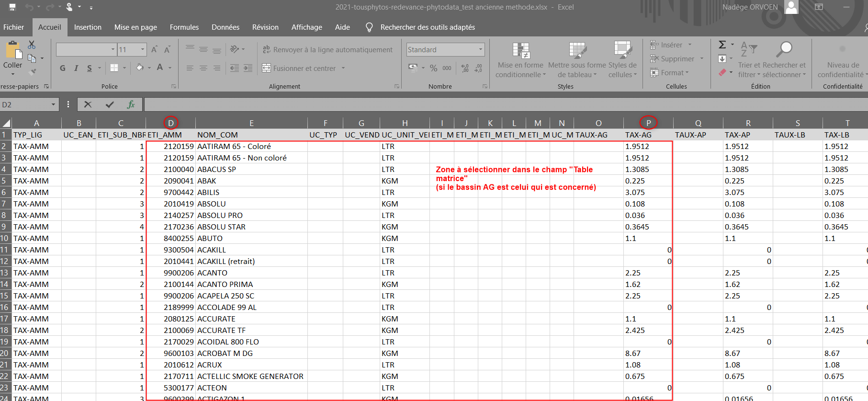Open the Données ribbon tab
The width and height of the screenshot is (868, 401).
(x=225, y=27)
